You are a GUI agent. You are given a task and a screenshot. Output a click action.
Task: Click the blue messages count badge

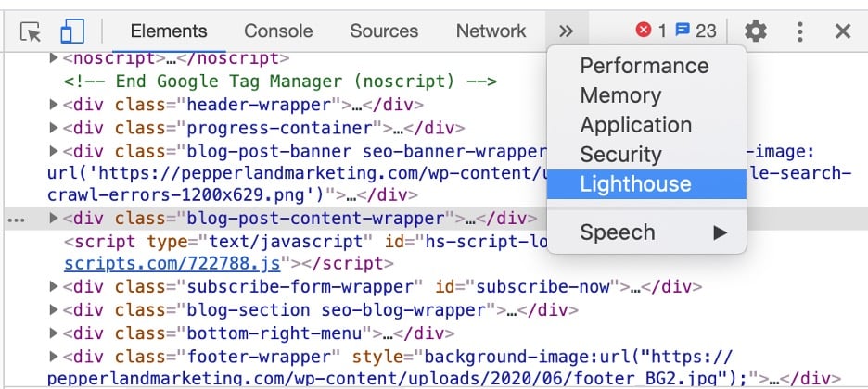pyautogui.click(x=696, y=31)
